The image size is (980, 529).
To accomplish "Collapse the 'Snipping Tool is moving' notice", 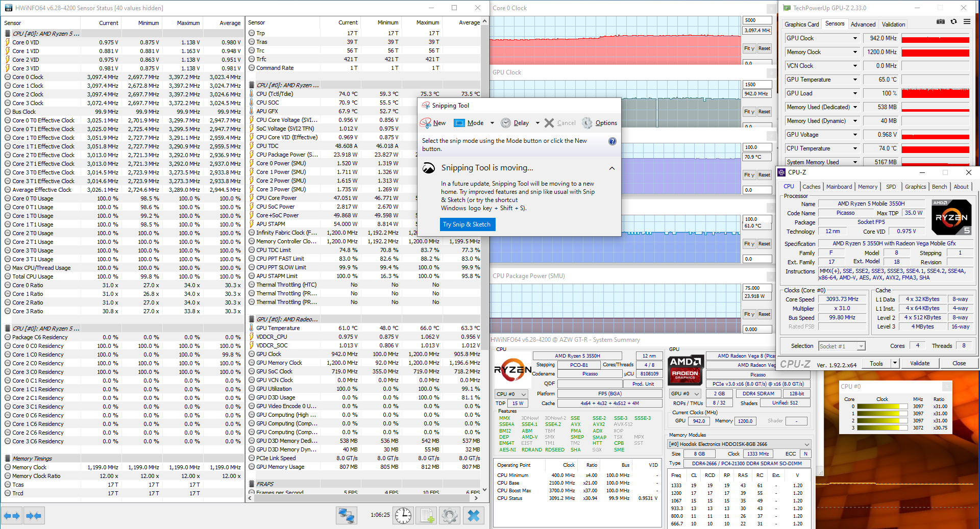I will tap(612, 168).
